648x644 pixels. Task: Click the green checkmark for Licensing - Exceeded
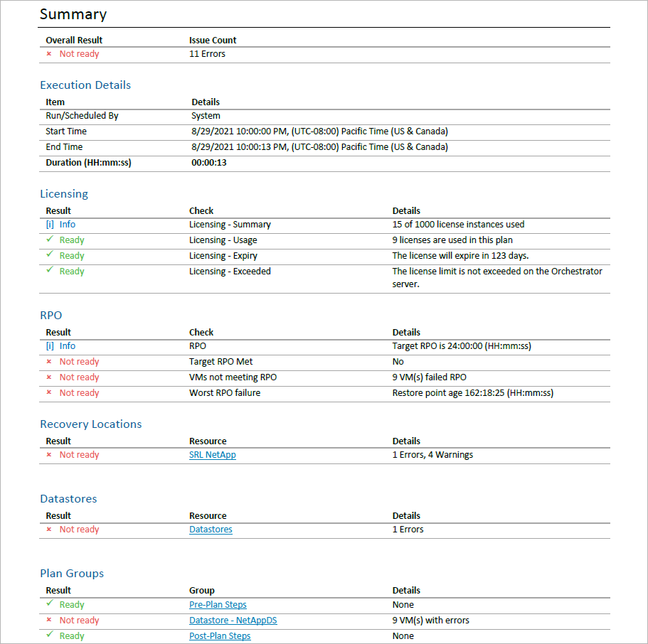[x=50, y=270]
